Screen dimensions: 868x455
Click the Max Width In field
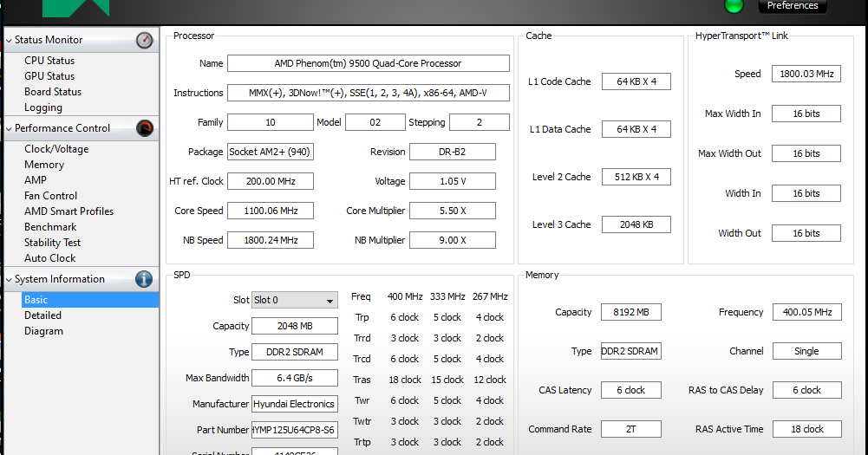click(x=806, y=114)
